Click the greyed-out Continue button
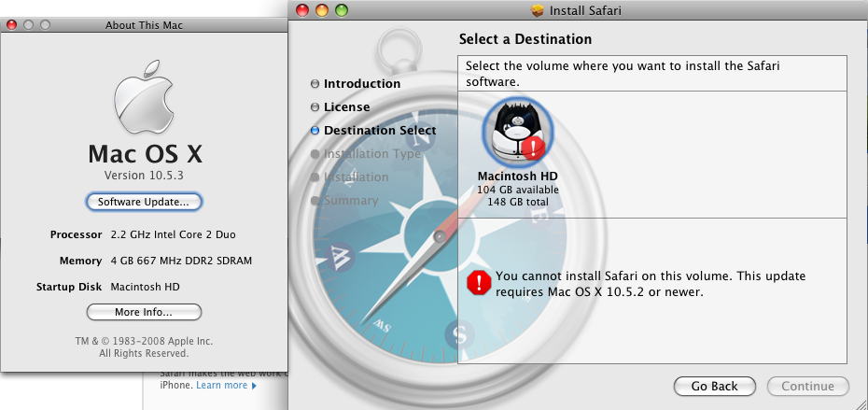Viewport: 868px width, 410px height. point(807,386)
